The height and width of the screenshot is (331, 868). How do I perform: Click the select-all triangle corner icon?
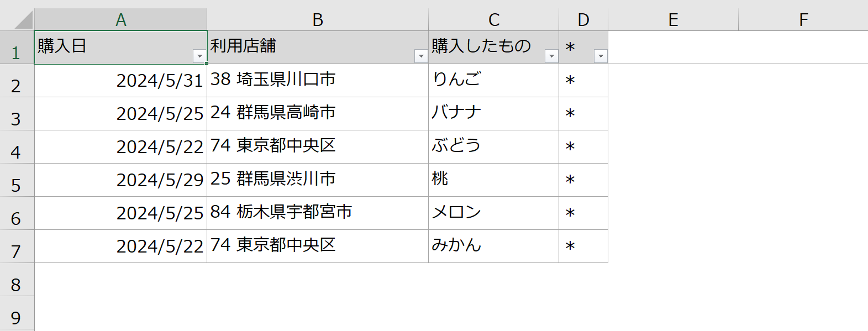coord(23,20)
